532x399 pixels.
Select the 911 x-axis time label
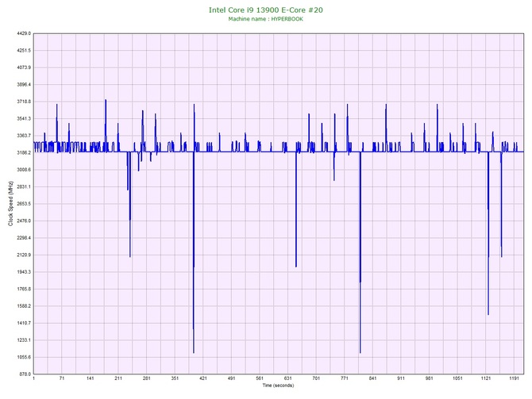[401, 378]
